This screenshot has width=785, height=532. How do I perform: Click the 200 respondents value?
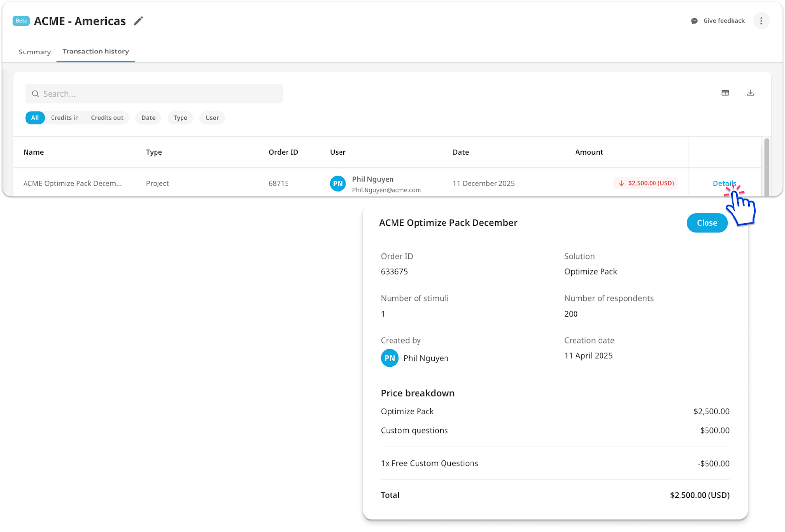[x=571, y=314]
